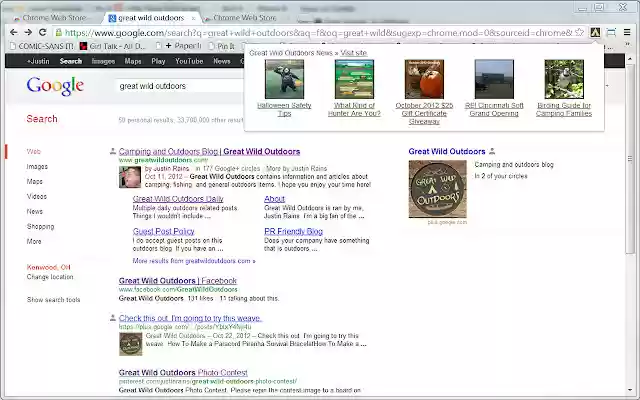The image size is (640, 400).
Task: Click Play in the black Google bar
Action: (x=158, y=61)
